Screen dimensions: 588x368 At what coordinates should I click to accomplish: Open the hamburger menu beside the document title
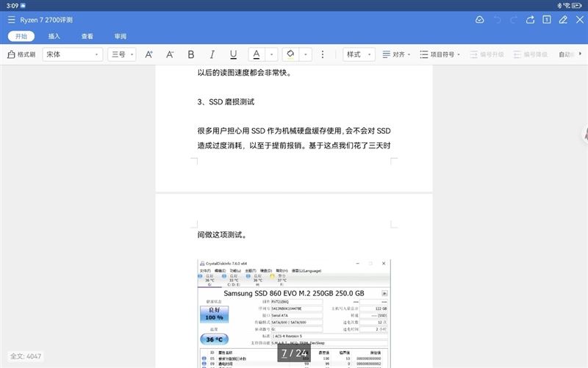click(11, 20)
